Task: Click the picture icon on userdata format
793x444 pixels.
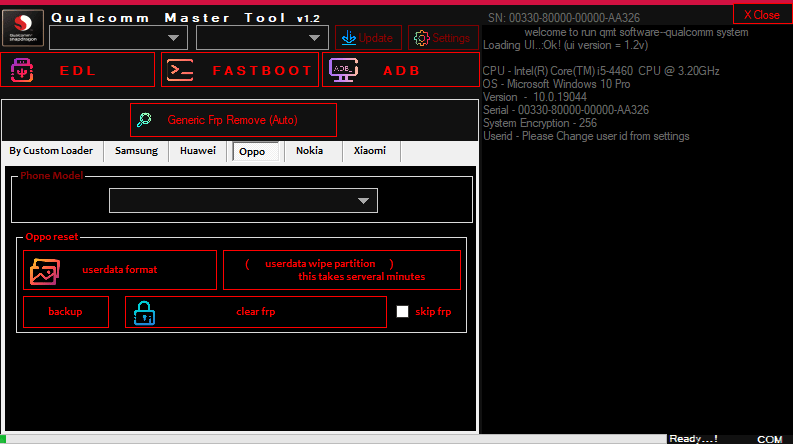Action: [x=45, y=271]
